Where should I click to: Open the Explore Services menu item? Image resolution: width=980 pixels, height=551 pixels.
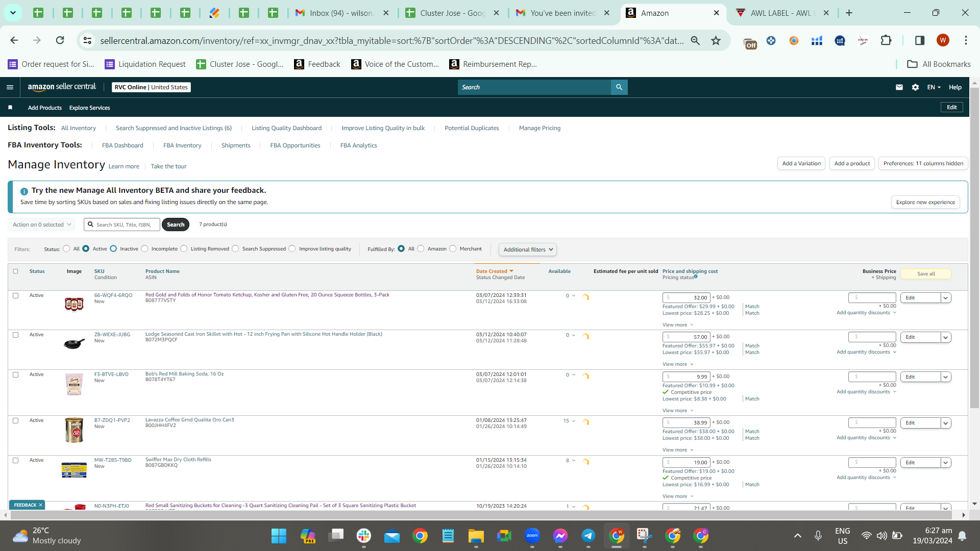click(x=90, y=108)
